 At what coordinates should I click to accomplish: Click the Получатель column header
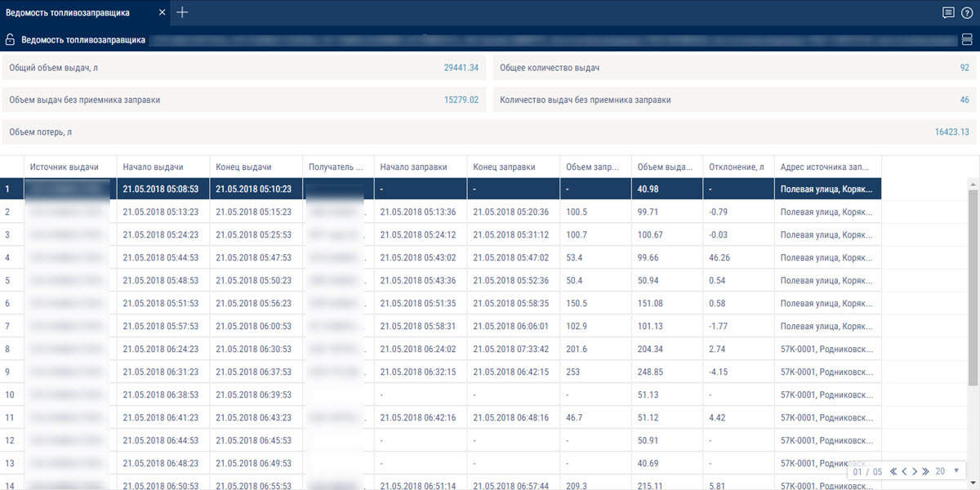[338, 167]
